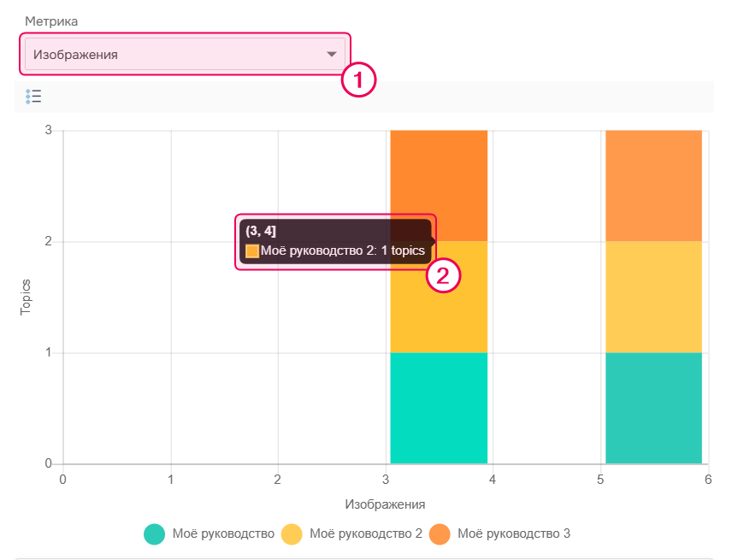Click the orange square icon inside tooltip
Image resolution: width=732 pixels, height=560 pixels.
coord(252,251)
